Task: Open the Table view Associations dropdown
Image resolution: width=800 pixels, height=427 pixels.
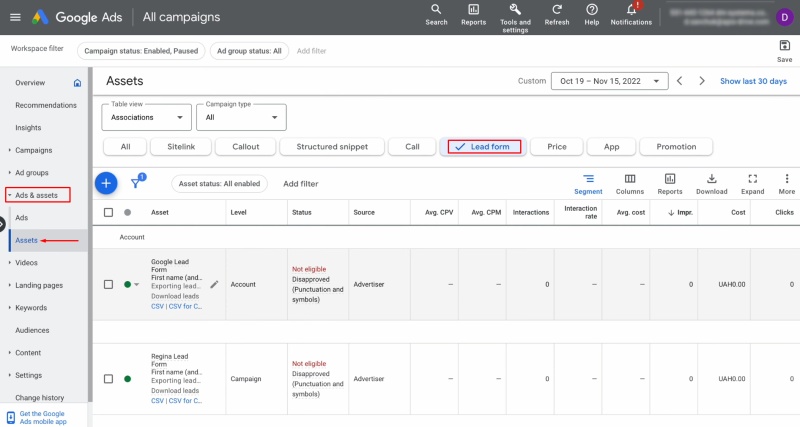Action: 146,117
